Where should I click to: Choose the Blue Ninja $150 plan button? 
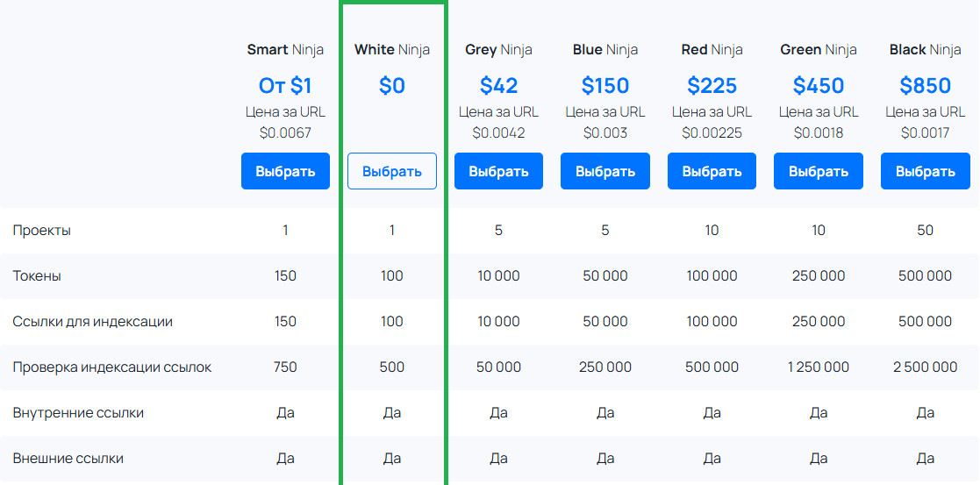(605, 171)
